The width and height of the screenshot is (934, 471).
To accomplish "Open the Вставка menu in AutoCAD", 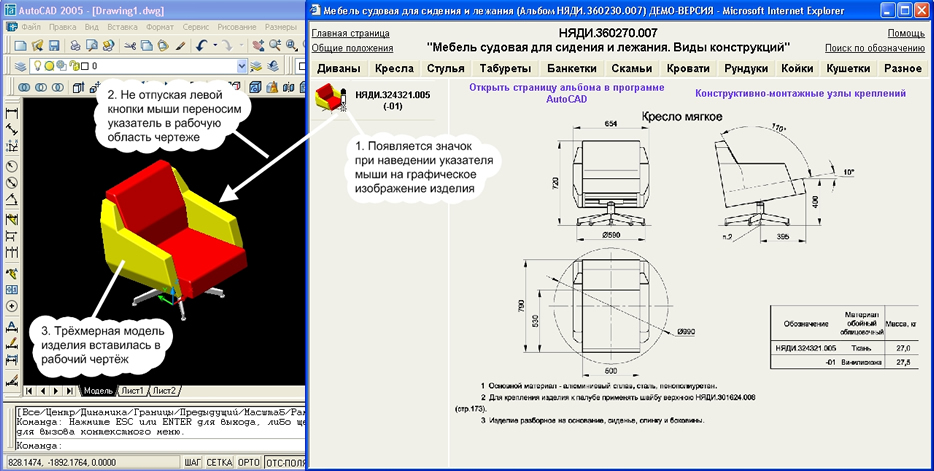I will click(123, 27).
